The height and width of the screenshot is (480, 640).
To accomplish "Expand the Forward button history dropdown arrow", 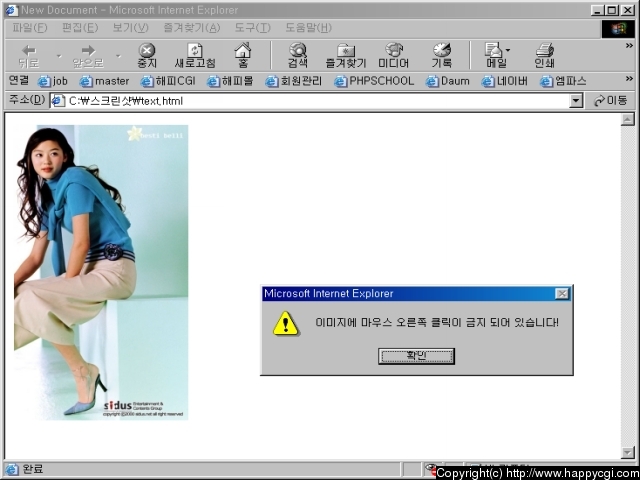I will (119, 56).
